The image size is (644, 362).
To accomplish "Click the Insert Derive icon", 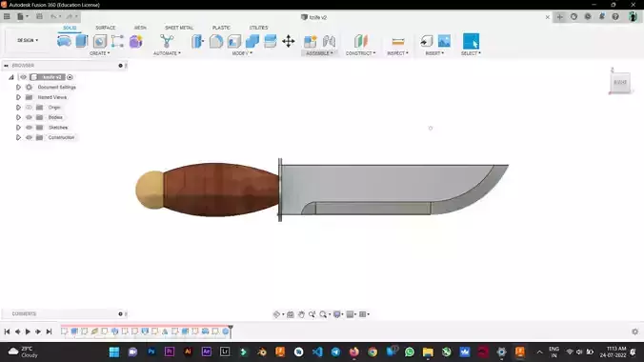I will (x=427, y=41).
